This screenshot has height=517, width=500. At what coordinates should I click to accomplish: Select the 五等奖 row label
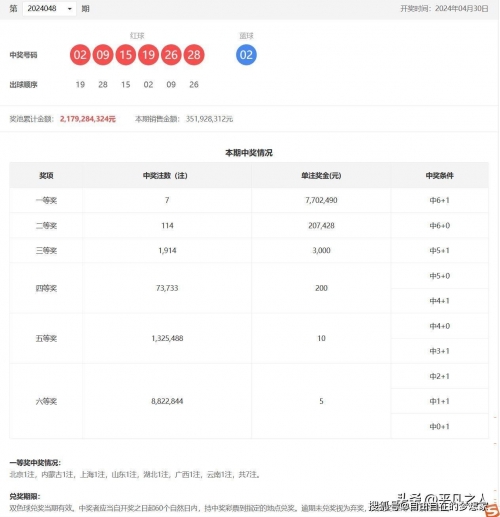(x=46, y=339)
